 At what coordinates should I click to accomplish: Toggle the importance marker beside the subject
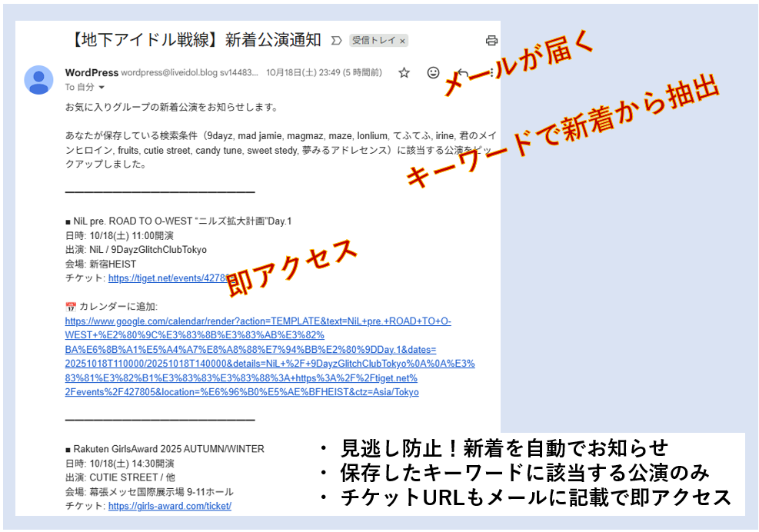point(336,41)
